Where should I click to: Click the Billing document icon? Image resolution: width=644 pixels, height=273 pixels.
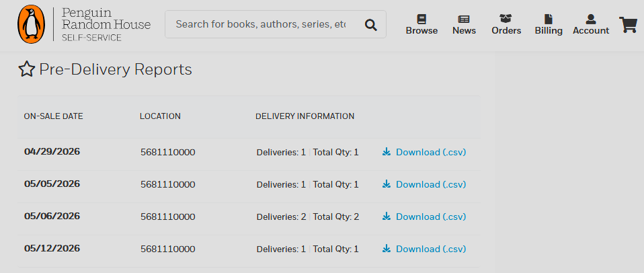click(x=549, y=19)
